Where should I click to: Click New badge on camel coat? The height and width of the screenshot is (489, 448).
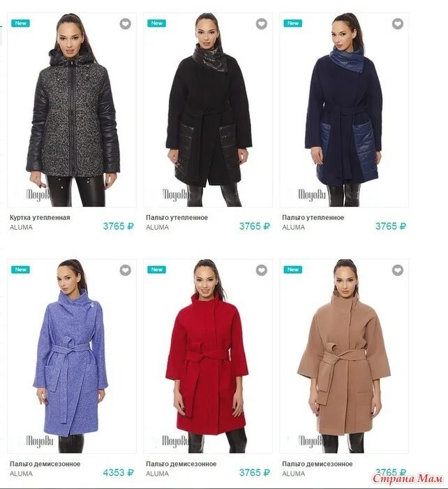click(x=293, y=270)
